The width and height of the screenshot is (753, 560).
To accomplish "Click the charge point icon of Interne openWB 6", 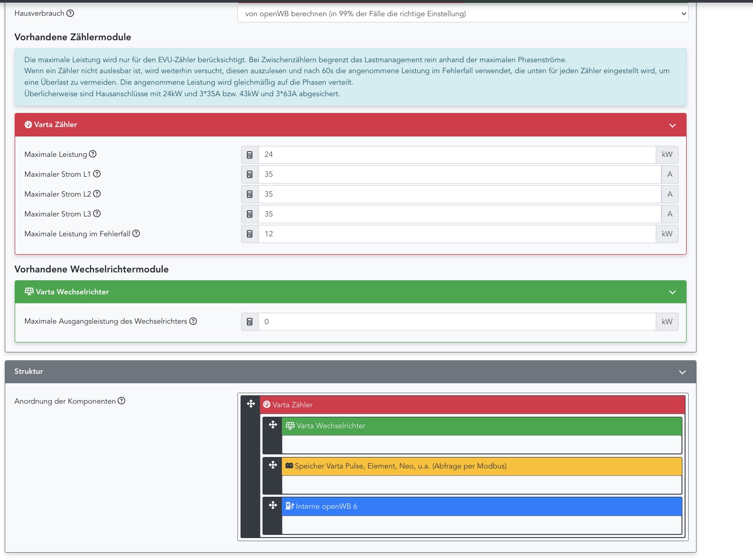I will (x=290, y=506).
